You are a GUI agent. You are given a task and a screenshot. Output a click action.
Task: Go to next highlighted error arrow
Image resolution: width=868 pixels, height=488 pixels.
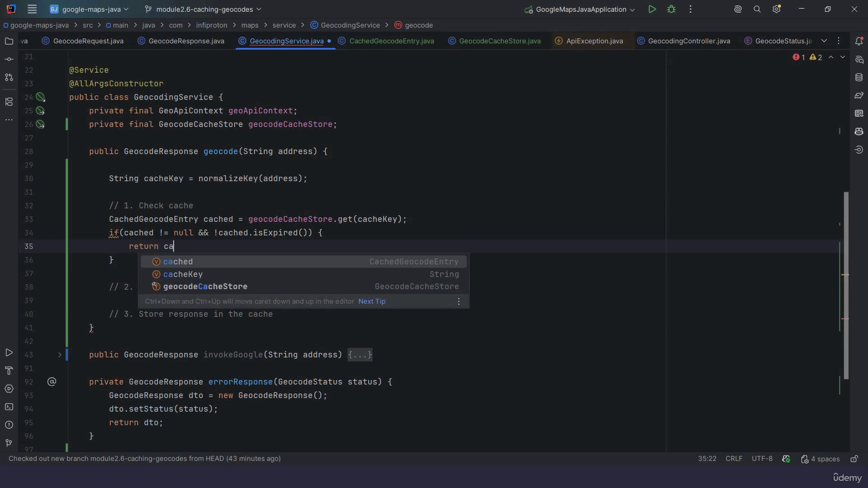843,57
